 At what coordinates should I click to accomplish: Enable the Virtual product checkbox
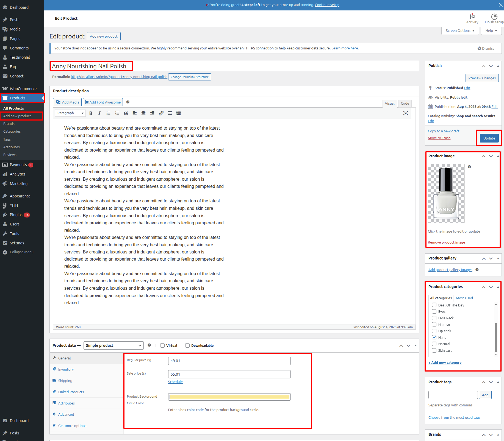pyautogui.click(x=162, y=345)
